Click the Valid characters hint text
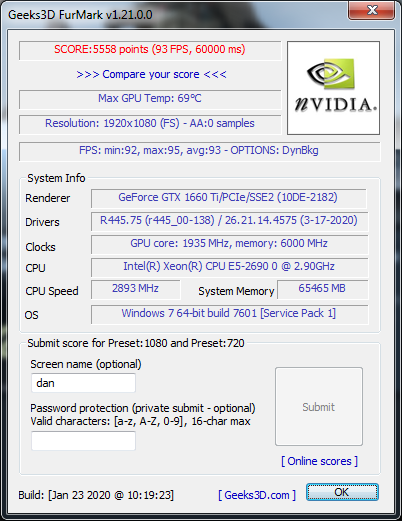The width and height of the screenshot is (402, 521). coord(140,421)
